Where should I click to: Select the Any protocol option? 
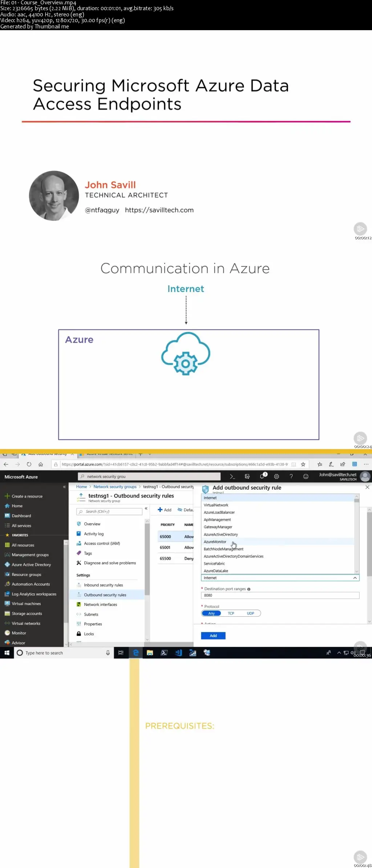[x=211, y=613]
